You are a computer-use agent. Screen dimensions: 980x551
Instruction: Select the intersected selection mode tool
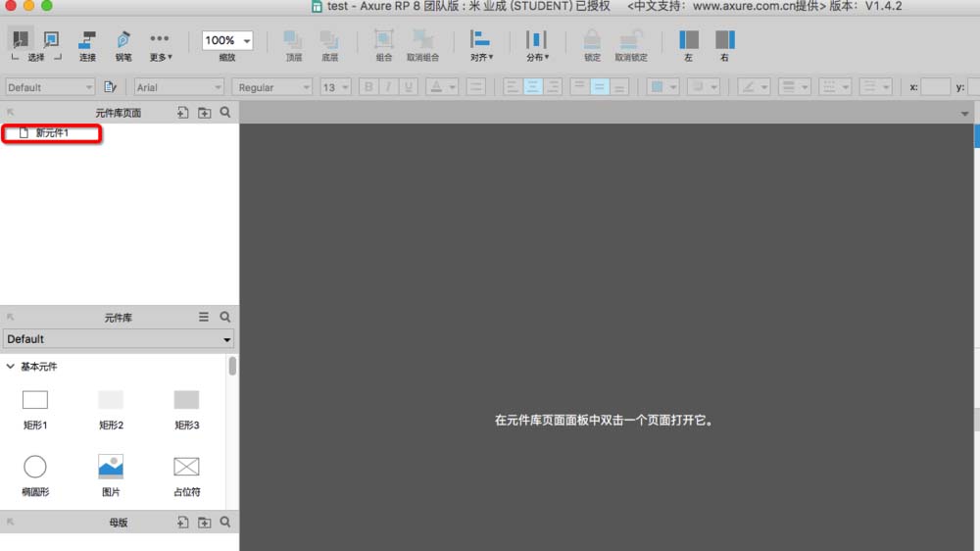coord(21,39)
